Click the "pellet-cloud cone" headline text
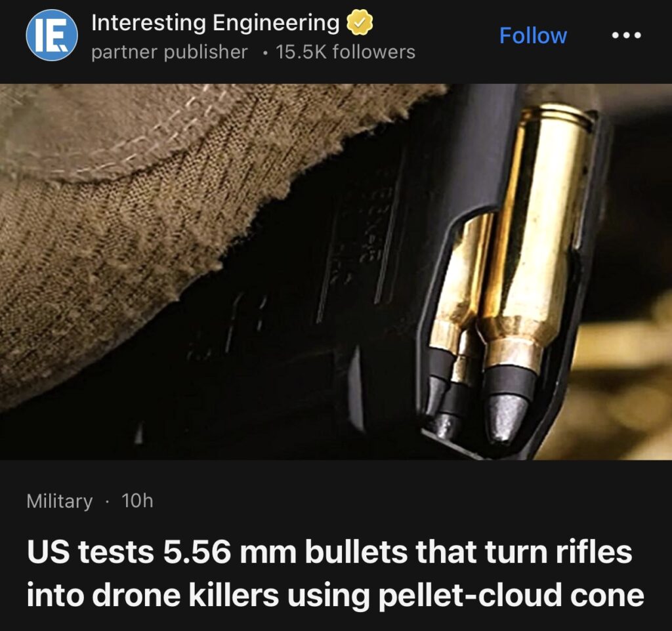The height and width of the screenshot is (631, 672). tap(511, 596)
